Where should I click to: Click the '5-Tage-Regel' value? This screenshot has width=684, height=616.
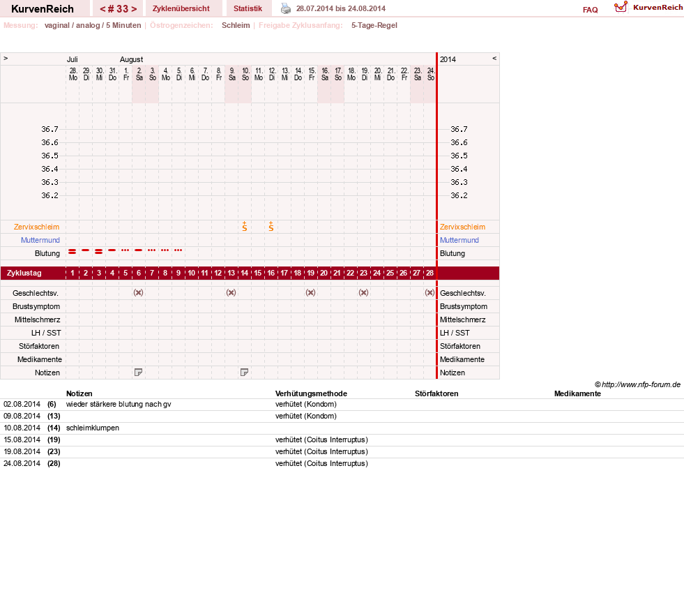tap(374, 25)
